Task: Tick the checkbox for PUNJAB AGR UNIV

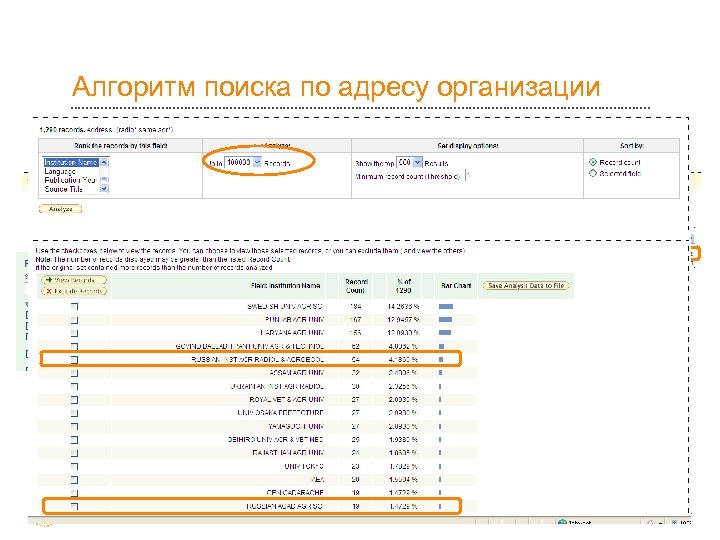Action: (x=74, y=320)
